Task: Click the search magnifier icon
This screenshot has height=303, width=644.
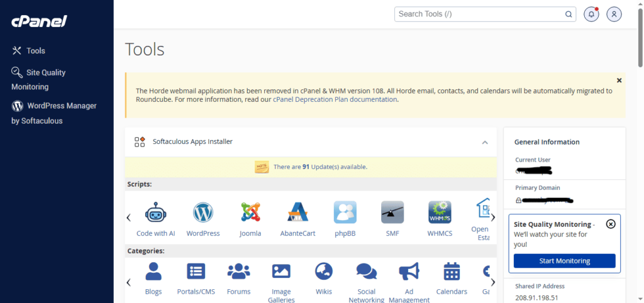Action: 569,14
